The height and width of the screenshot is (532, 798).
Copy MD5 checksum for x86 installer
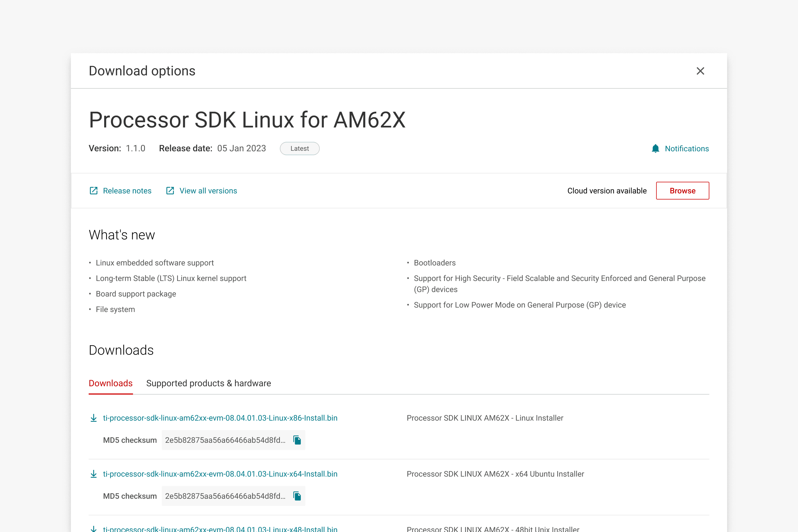(x=297, y=440)
